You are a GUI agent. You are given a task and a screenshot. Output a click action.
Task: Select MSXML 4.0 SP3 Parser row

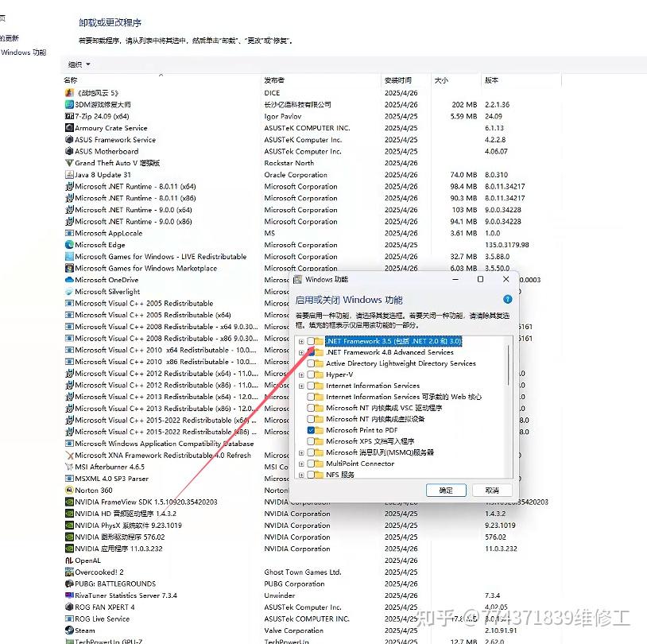coord(176,479)
